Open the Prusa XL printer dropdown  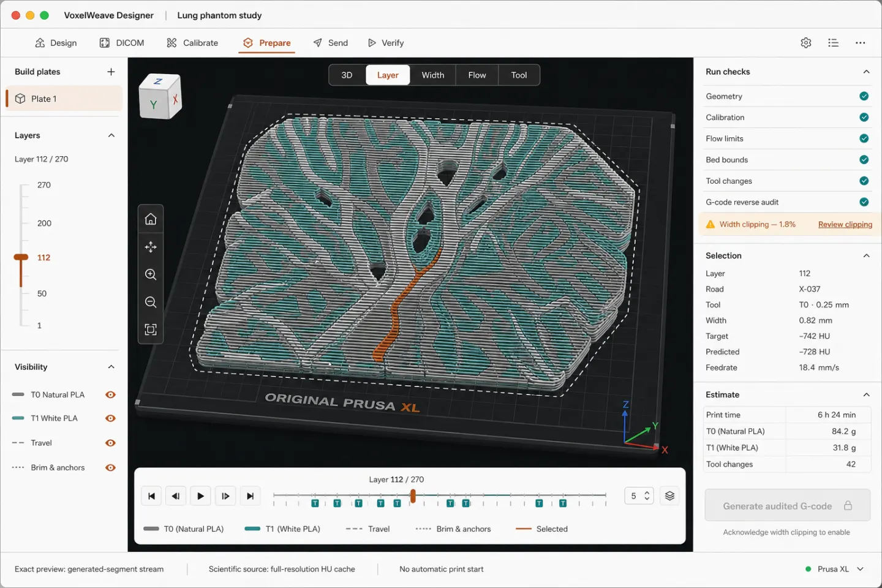(835, 569)
